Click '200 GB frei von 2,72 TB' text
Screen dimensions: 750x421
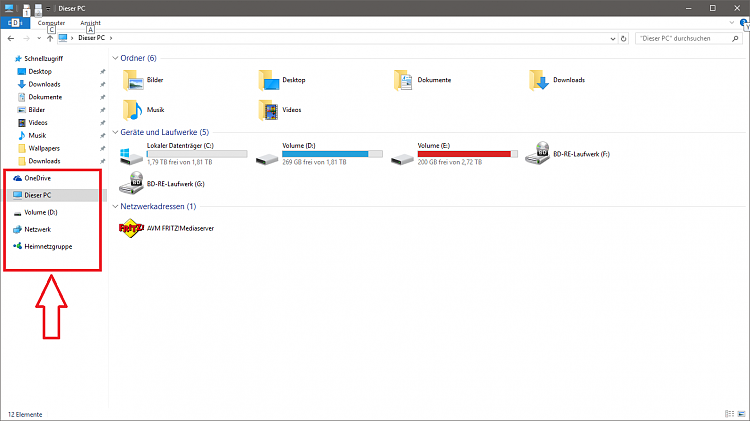(x=450, y=162)
